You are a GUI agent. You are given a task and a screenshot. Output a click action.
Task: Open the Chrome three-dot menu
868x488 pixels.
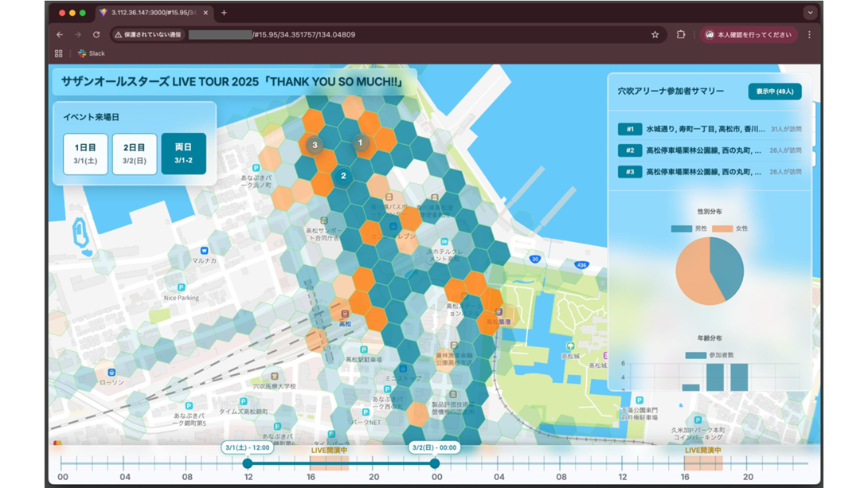(x=809, y=35)
